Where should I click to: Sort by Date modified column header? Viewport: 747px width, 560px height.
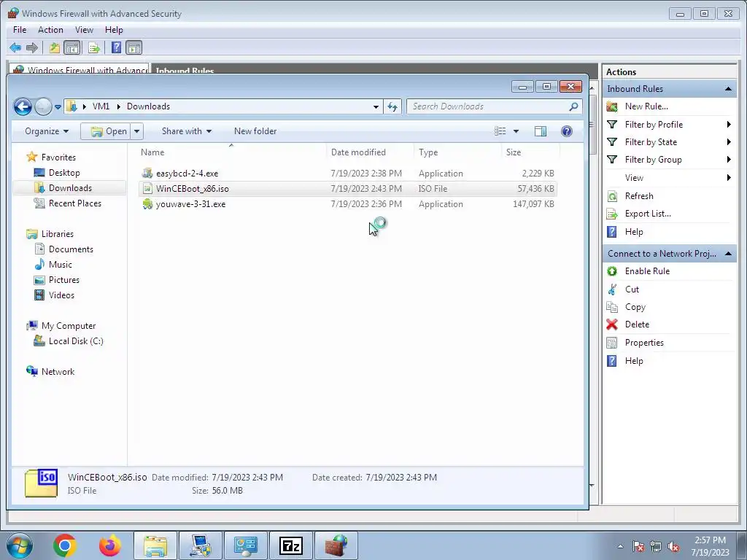pos(370,152)
